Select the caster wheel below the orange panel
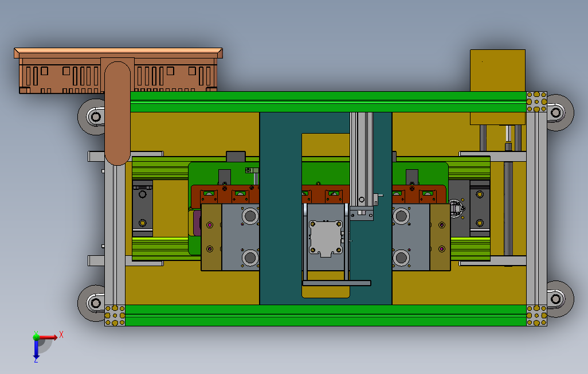Viewport: 588px width, 374px height. coord(92,117)
